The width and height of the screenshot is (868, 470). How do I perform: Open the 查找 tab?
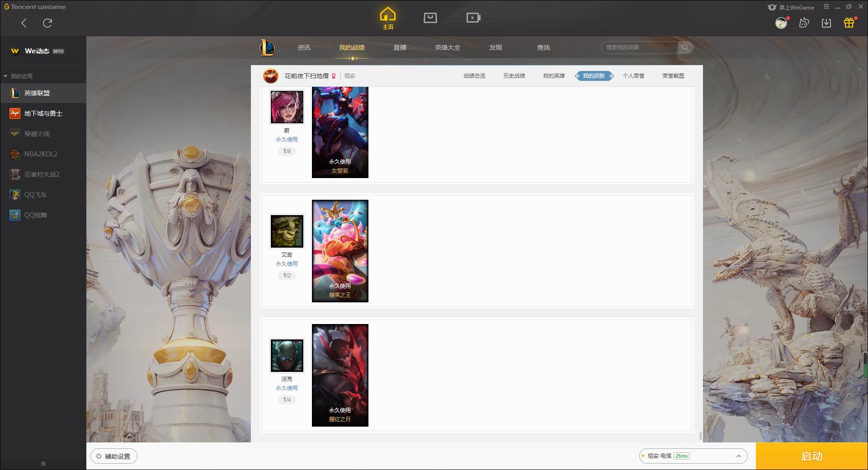coord(543,47)
